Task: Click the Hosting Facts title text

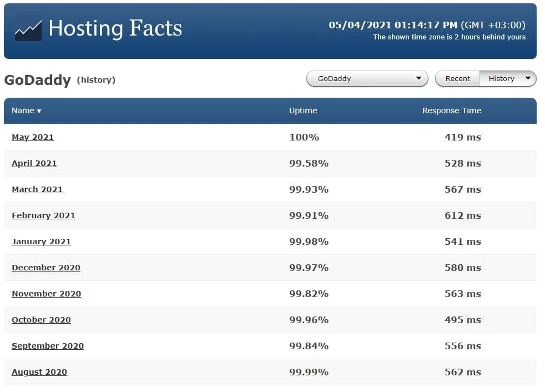Action: coord(115,28)
